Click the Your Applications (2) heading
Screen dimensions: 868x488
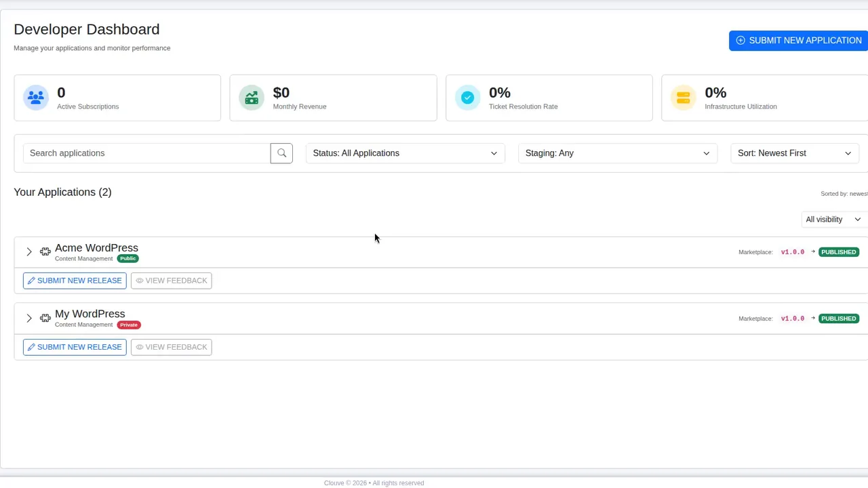[x=62, y=192]
